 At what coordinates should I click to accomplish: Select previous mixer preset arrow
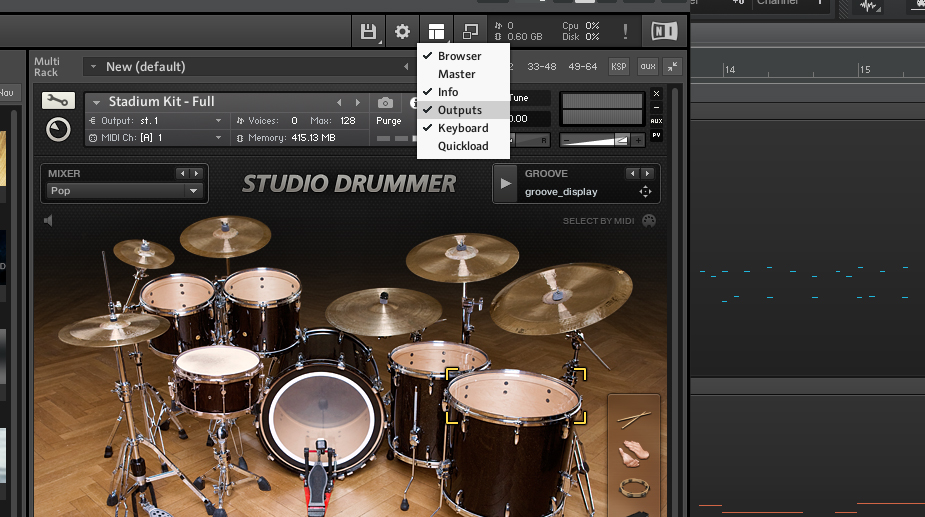click(182, 174)
